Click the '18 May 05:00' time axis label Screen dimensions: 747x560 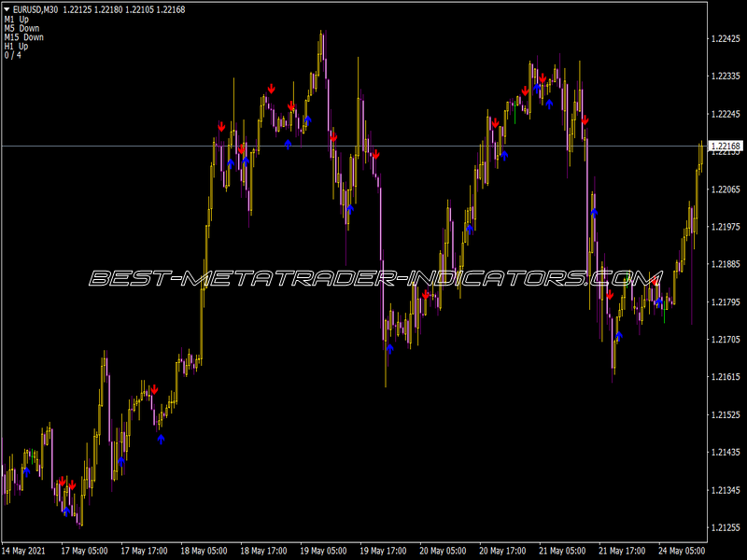pyautogui.click(x=204, y=551)
